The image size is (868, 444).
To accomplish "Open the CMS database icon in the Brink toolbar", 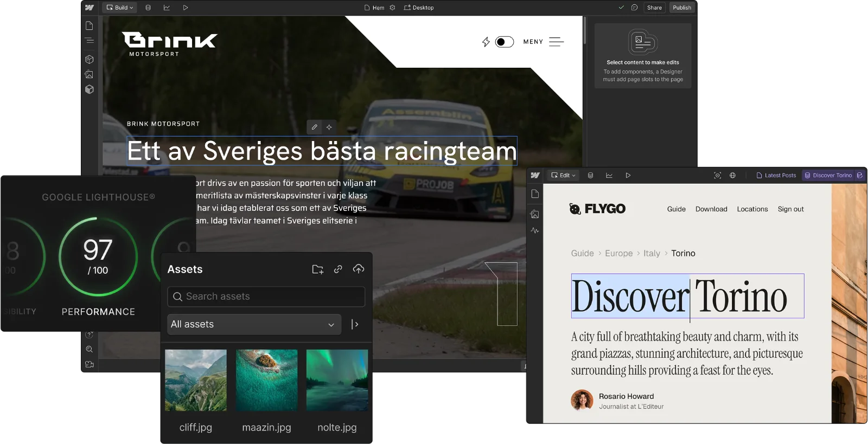I will pos(148,8).
